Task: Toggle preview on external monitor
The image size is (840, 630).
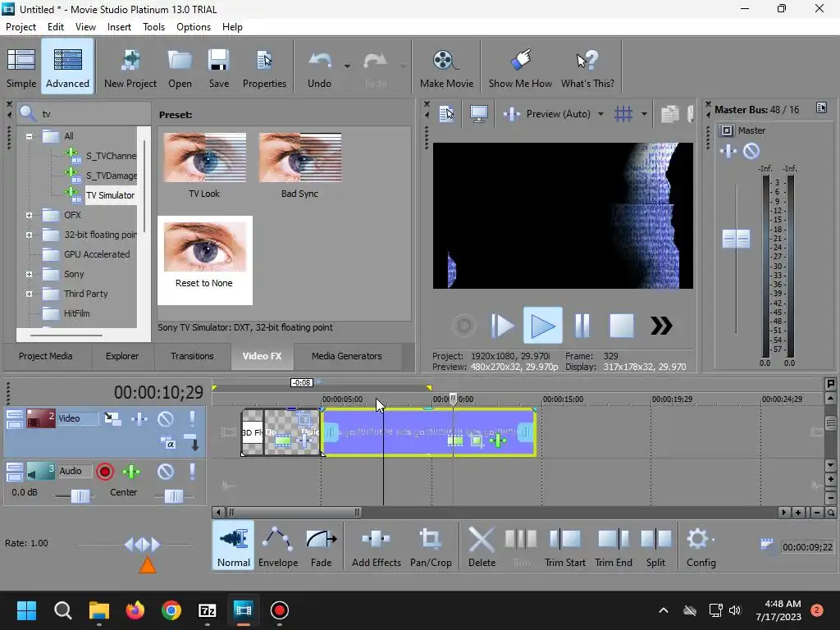Action: point(478,113)
